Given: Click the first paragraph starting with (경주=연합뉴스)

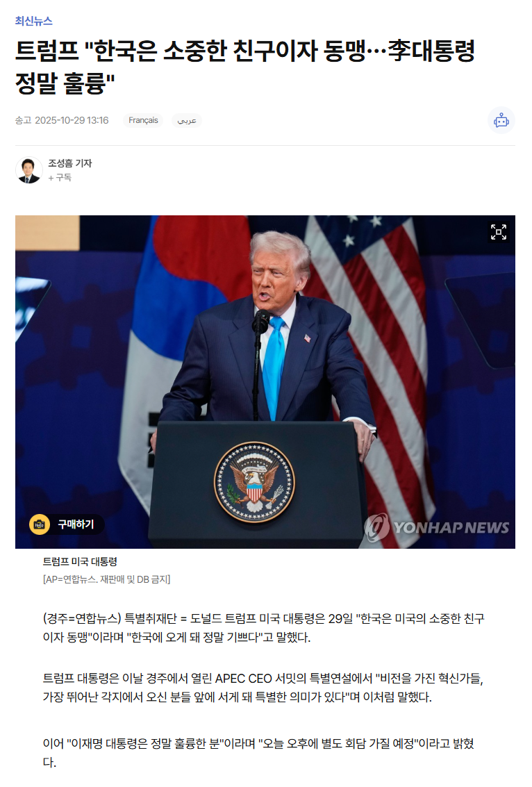Looking at the screenshot, I should pyautogui.click(x=263, y=628).
